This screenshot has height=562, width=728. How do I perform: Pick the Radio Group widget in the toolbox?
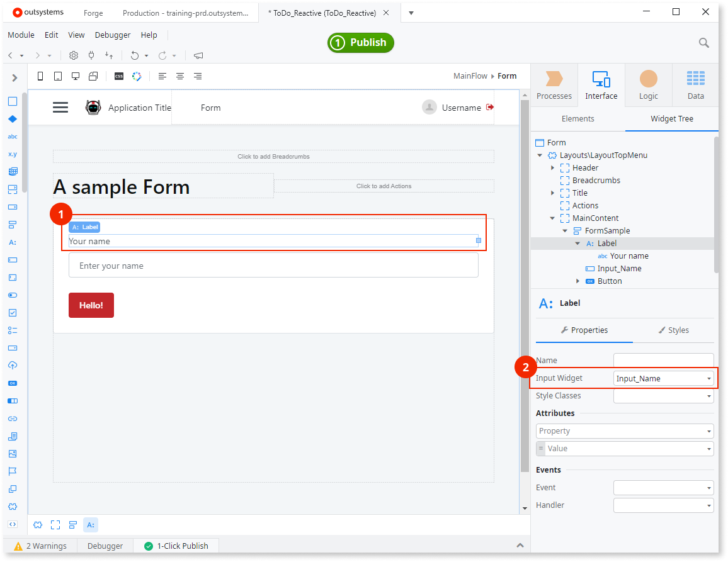tap(13, 330)
